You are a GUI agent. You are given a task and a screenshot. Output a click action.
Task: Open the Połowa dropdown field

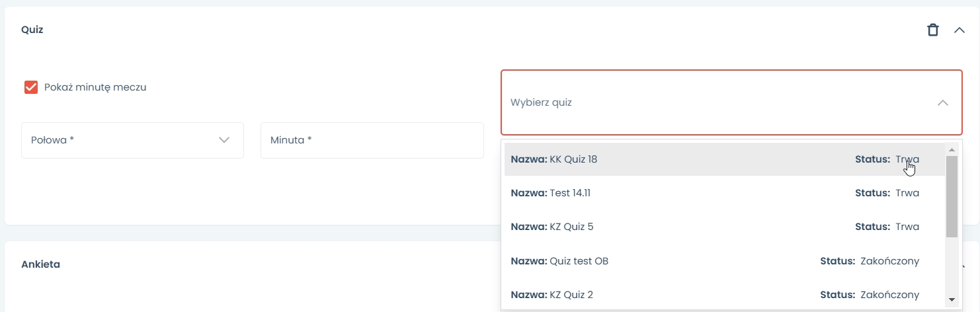click(x=132, y=140)
